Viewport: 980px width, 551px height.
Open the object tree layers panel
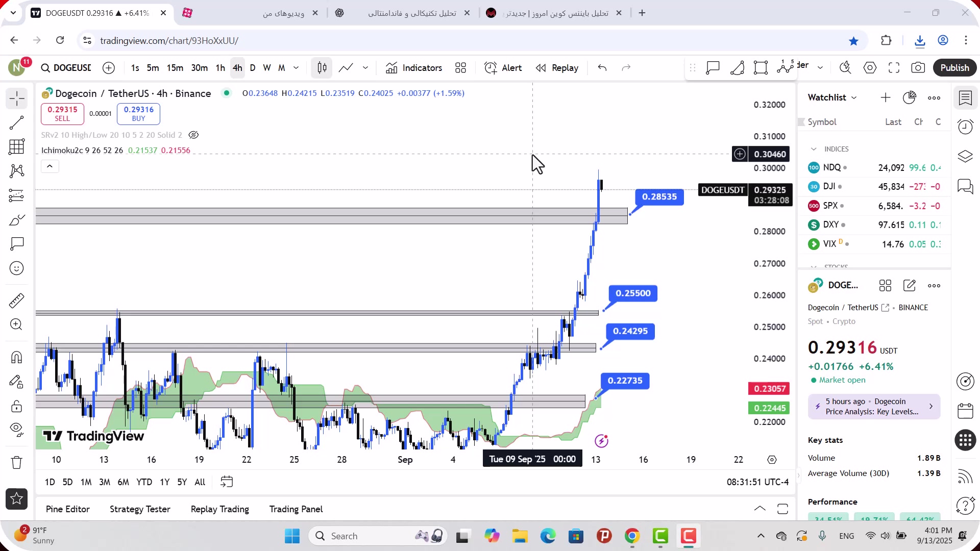pos(966,156)
